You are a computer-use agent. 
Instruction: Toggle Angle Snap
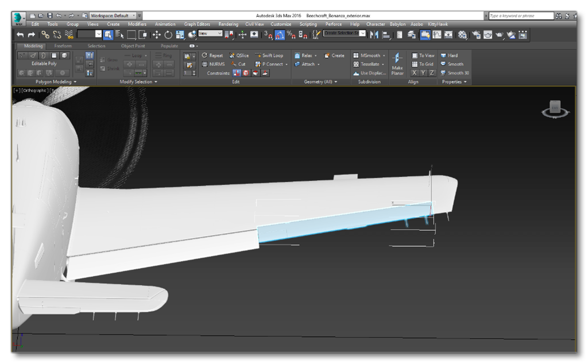[280, 35]
